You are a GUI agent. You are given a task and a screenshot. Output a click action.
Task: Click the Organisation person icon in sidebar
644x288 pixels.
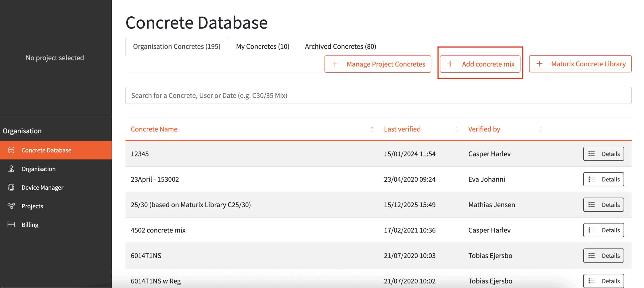11,169
